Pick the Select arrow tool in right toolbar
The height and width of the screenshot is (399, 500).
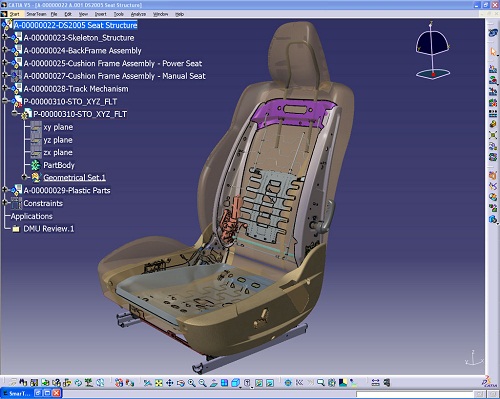coord(493,52)
